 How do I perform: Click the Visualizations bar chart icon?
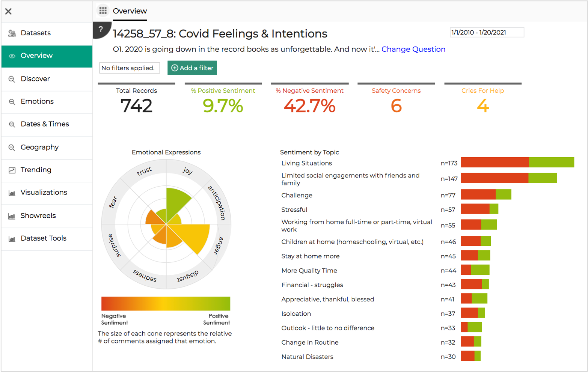(12, 193)
